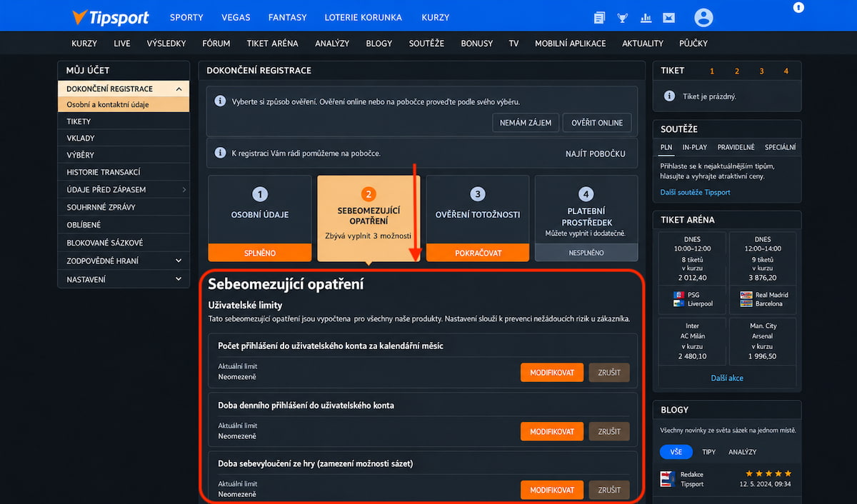Click POKRAČOVAT under OVĚŘENÍ TOTOŽNOSTI
The image size is (857, 504).
pos(478,253)
